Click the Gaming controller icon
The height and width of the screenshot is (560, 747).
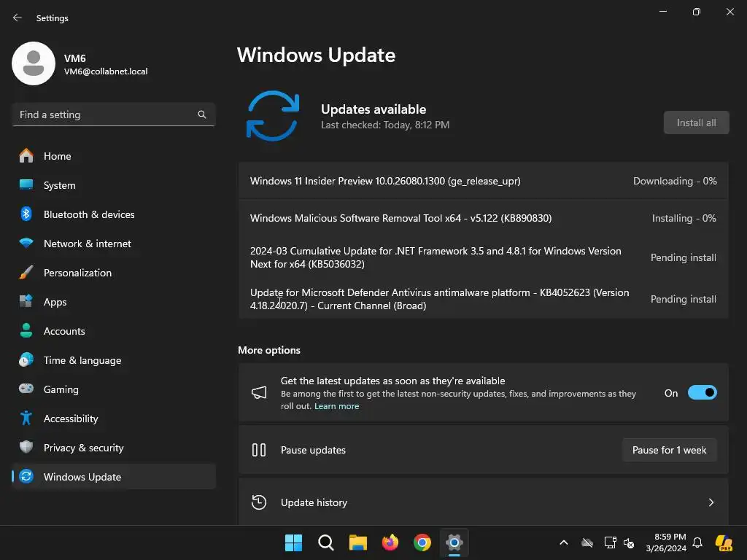pyautogui.click(x=26, y=389)
